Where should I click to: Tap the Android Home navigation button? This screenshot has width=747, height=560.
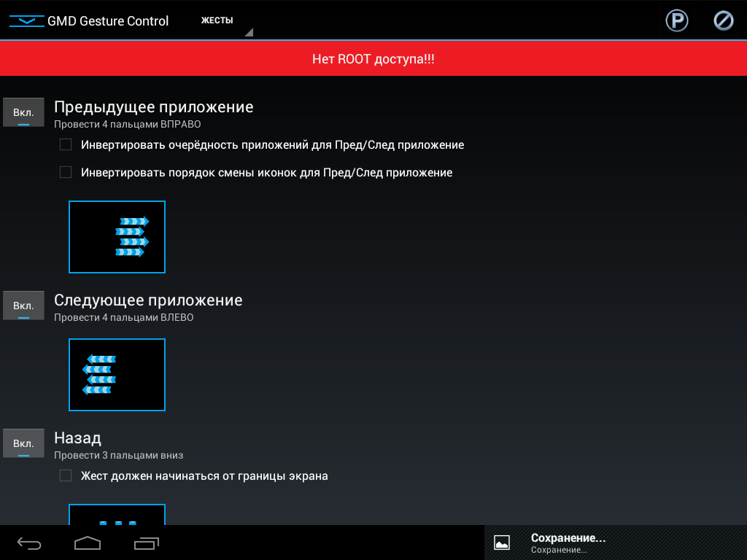tap(88, 542)
